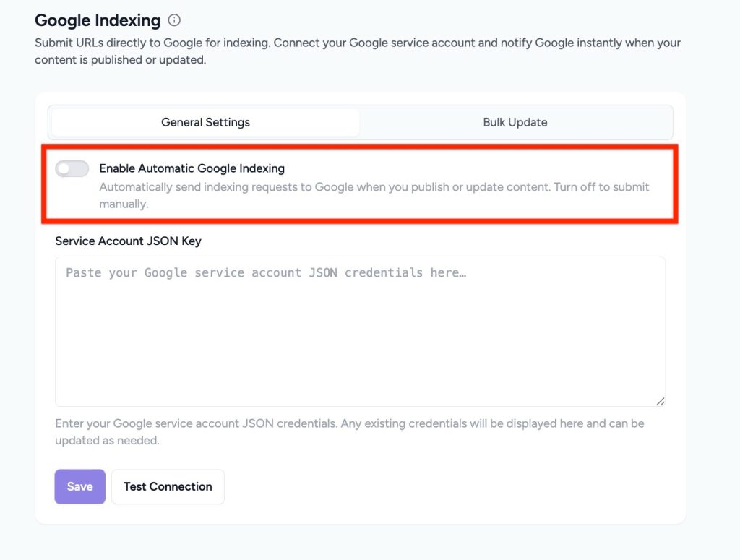Click the info icon beside Google Indexing heading
Screen dimensions: 740x560
174,20
